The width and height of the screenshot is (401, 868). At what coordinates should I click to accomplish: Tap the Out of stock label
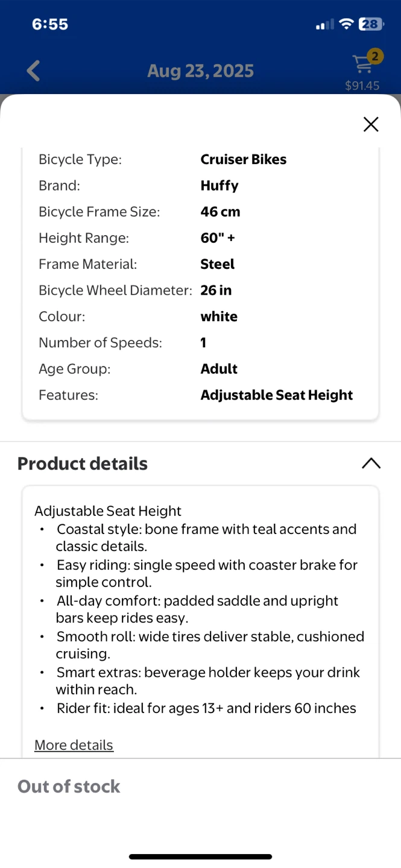coord(69,786)
